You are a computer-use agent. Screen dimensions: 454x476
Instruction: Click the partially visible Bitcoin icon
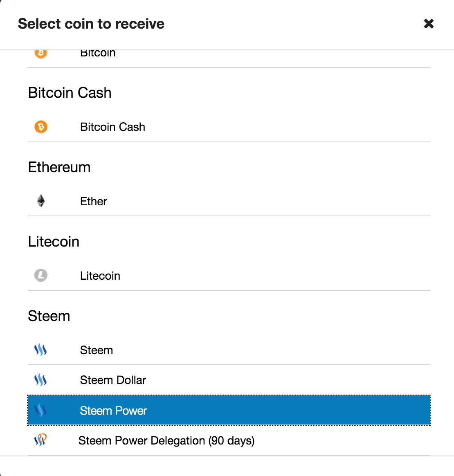(x=41, y=54)
